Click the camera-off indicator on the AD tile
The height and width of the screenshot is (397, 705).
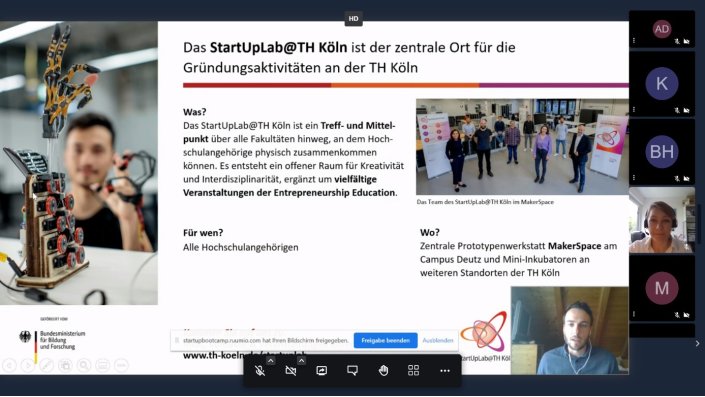[687, 41]
